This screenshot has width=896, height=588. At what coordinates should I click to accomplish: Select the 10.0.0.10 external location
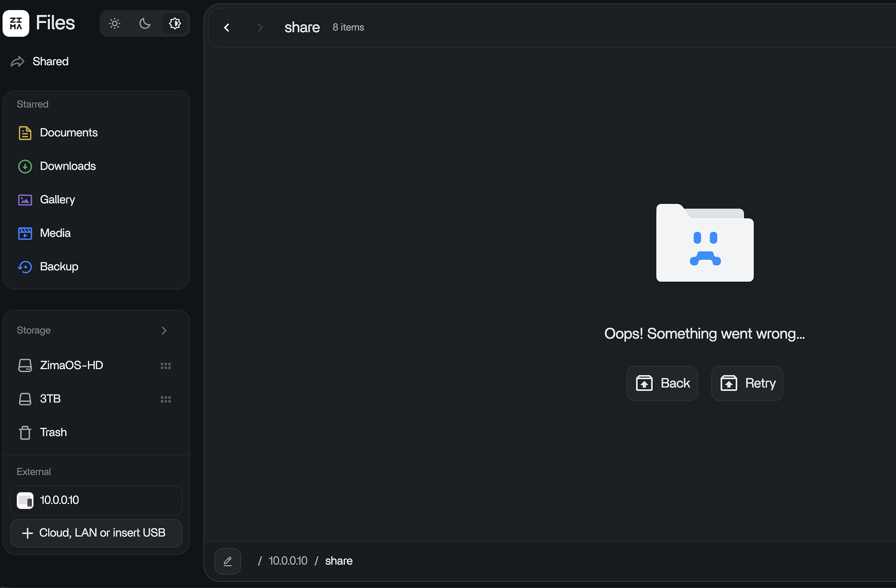coord(96,500)
